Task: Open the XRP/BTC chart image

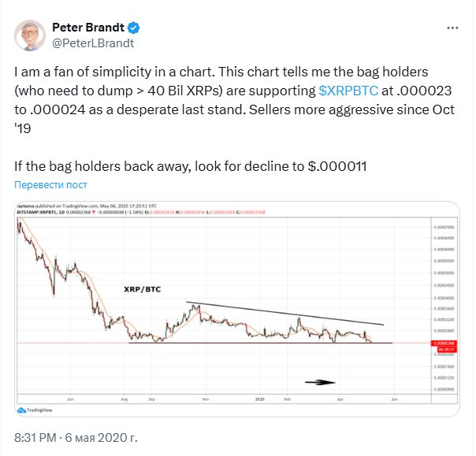Action: 237,309
